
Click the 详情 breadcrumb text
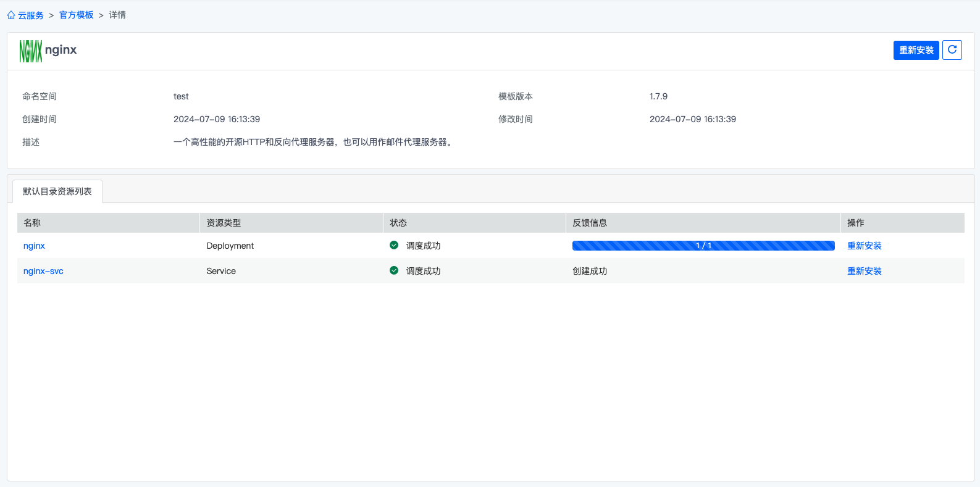pyautogui.click(x=117, y=15)
